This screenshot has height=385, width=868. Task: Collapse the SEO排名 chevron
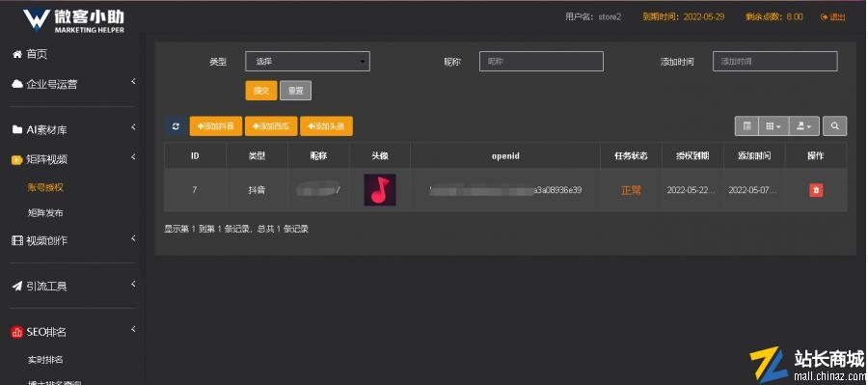pos(133,330)
